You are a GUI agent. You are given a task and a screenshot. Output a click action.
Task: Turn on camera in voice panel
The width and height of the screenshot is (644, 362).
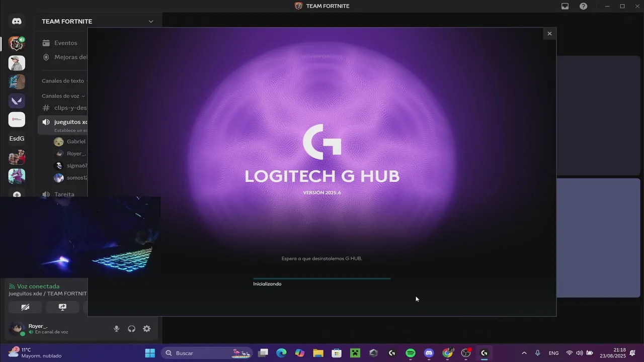[25, 307]
